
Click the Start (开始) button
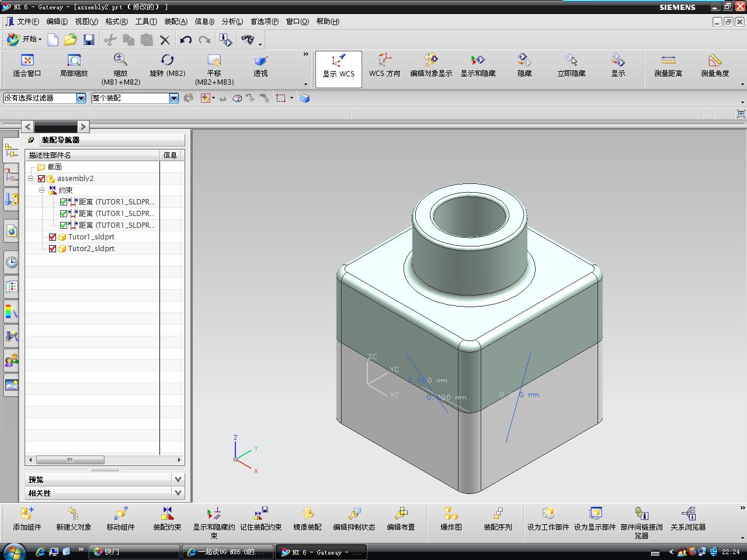tap(25, 39)
